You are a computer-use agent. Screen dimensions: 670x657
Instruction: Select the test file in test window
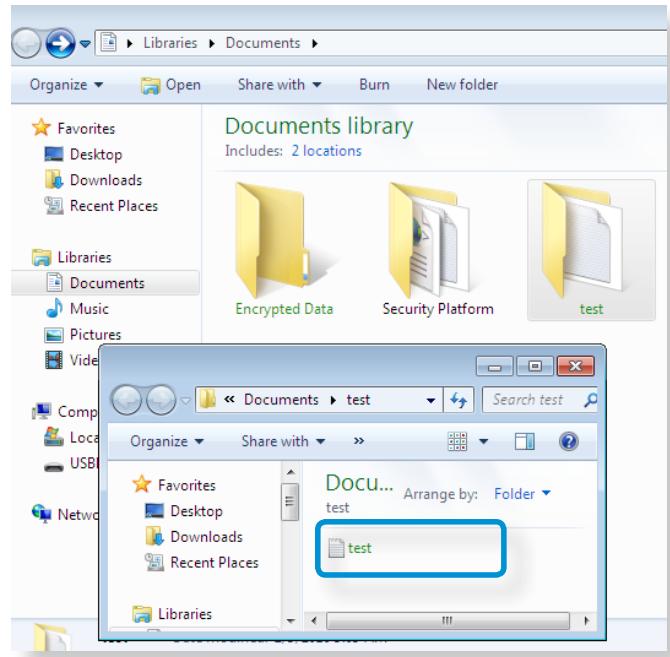(350, 548)
